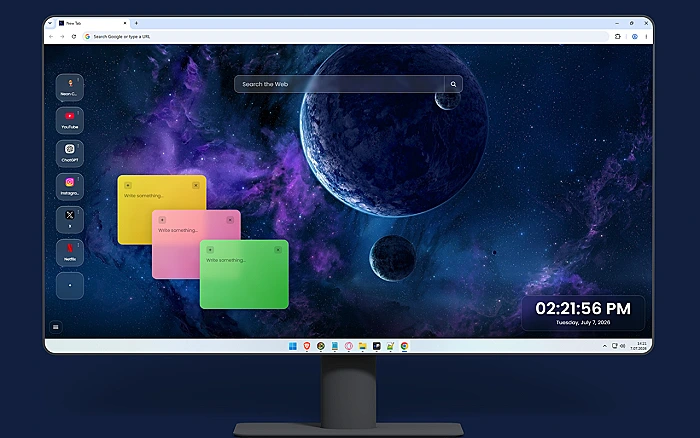This screenshot has width=700, height=438.
Task: Select the New Tab browser tab
Action: [92, 23]
